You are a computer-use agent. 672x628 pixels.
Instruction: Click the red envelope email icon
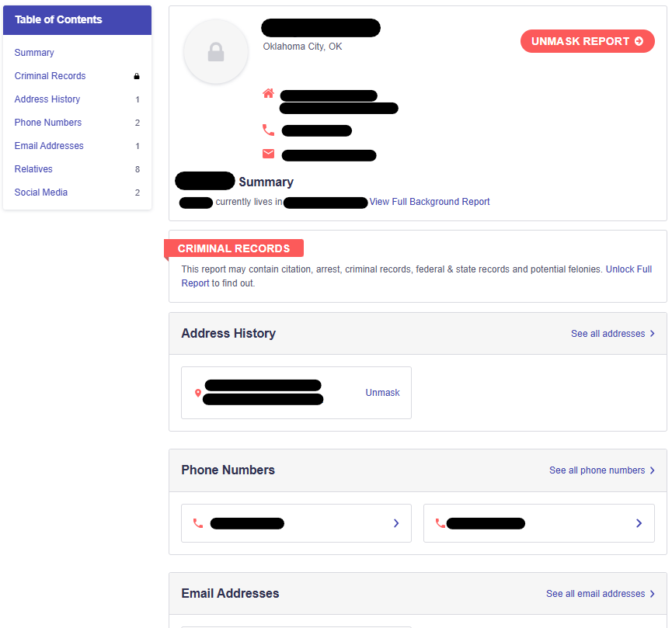268,154
